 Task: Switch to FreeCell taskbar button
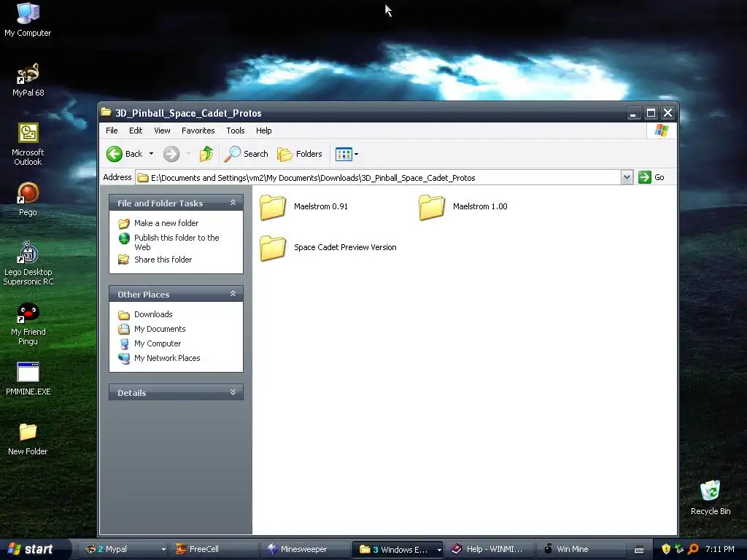(x=214, y=549)
